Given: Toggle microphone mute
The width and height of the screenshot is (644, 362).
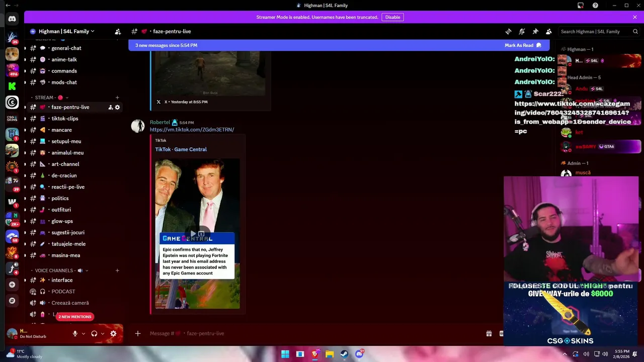Looking at the screenshot, I should [x=75, y=333].
